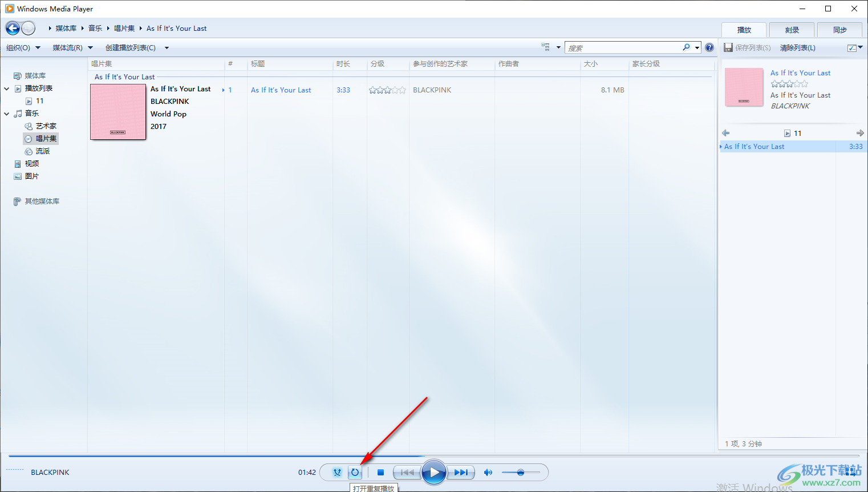Viewport: 868px width, 492px height.
Task: Collapse the 音乐 tree node
Action: point(7,114)
